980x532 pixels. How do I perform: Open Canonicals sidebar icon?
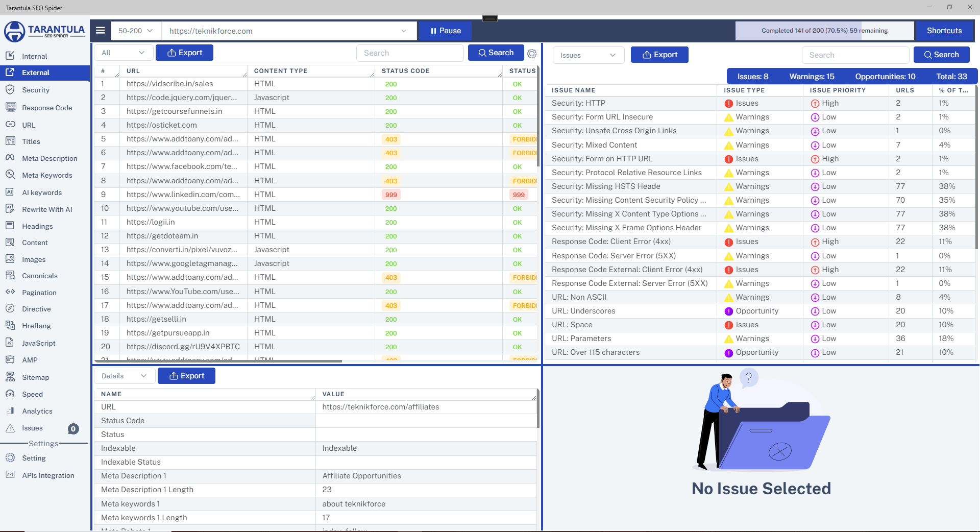pyautogui.click(x=10, y=275)
